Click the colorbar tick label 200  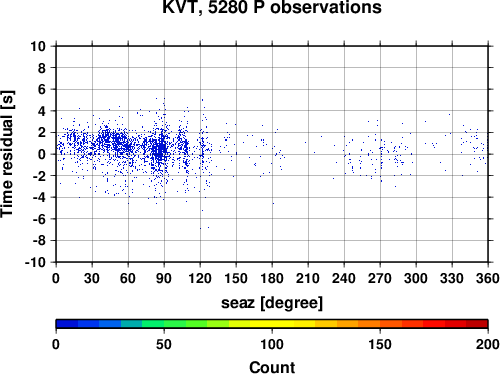click(487, 344)
